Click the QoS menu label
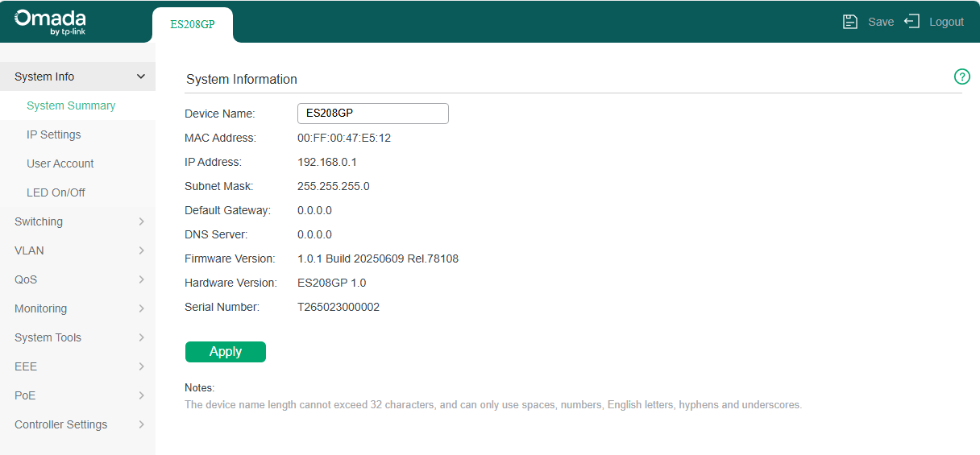980x455 pixels. coord(26,279)
